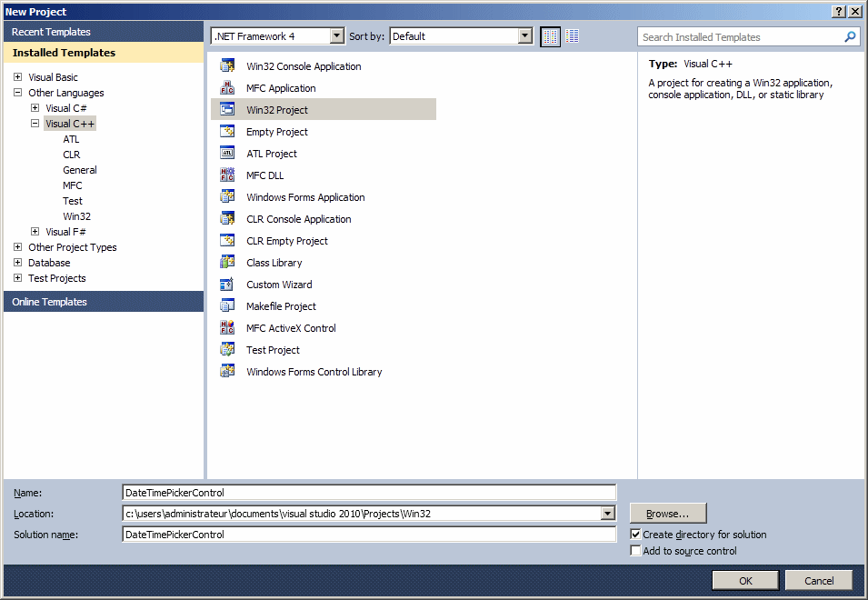The height and width of the screenshot is (600, 868).
Task: Switch to medium icons list view
Action: [x=573, y=36]
